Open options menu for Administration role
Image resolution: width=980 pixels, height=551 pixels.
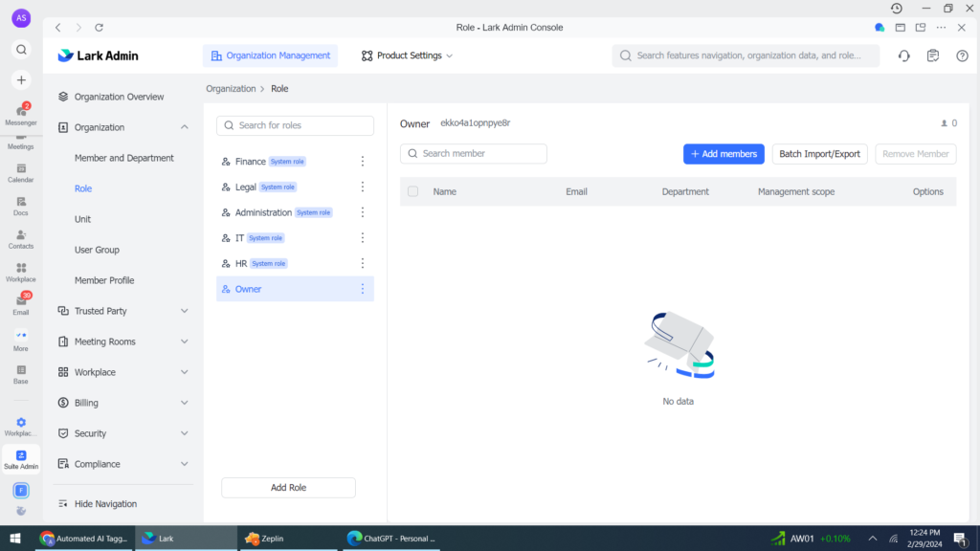[363, 212]
